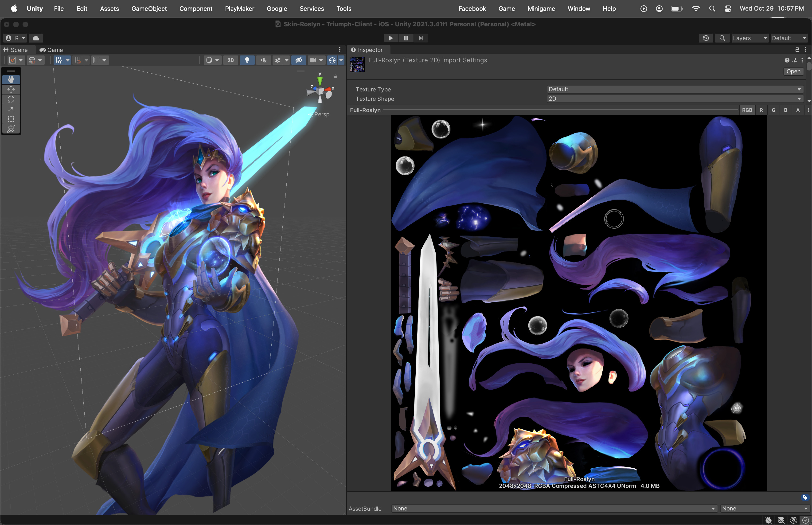Toggle hidden objects visibility in Scene view
Image resolution: width=812 pixels, height=525 pixels.
299,60
